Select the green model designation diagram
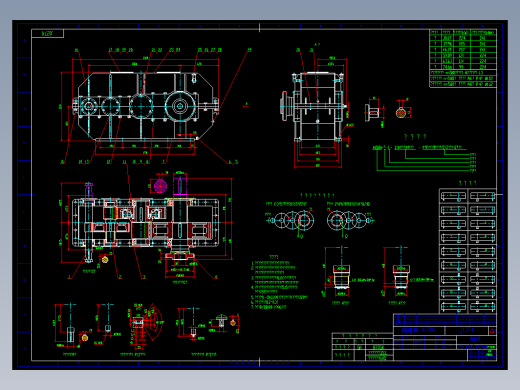Screen dimensions: 520x390 pos(424,158)
